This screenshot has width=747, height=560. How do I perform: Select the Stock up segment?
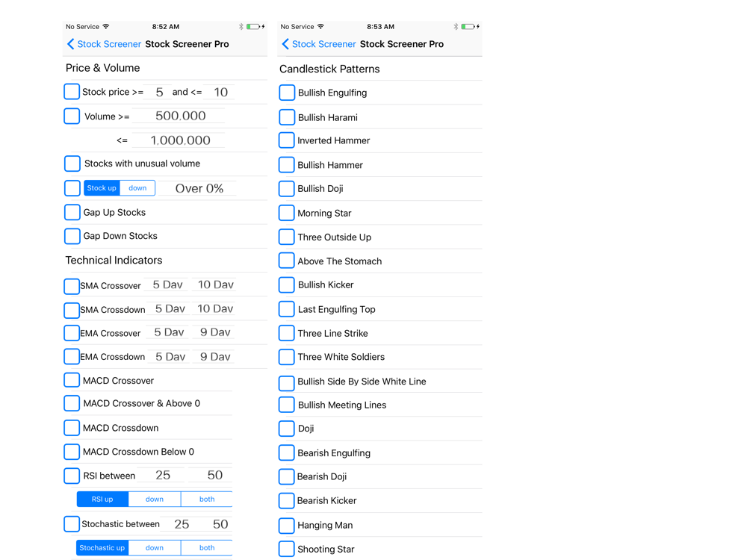102,188
